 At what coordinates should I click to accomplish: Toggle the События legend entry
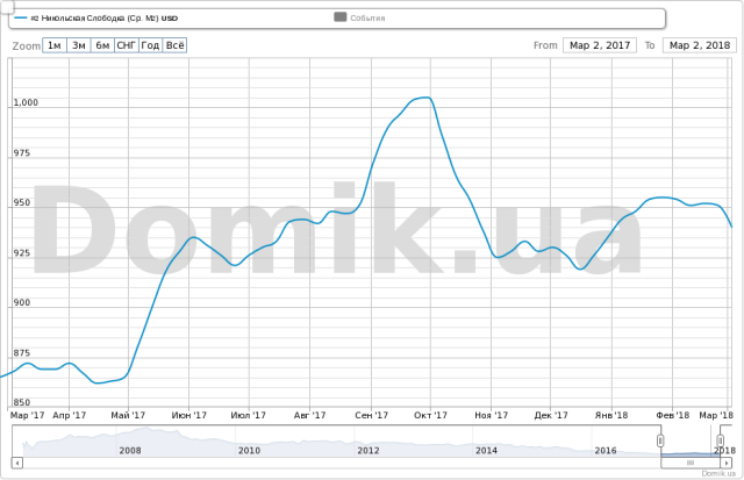click(x=360, y=18)
